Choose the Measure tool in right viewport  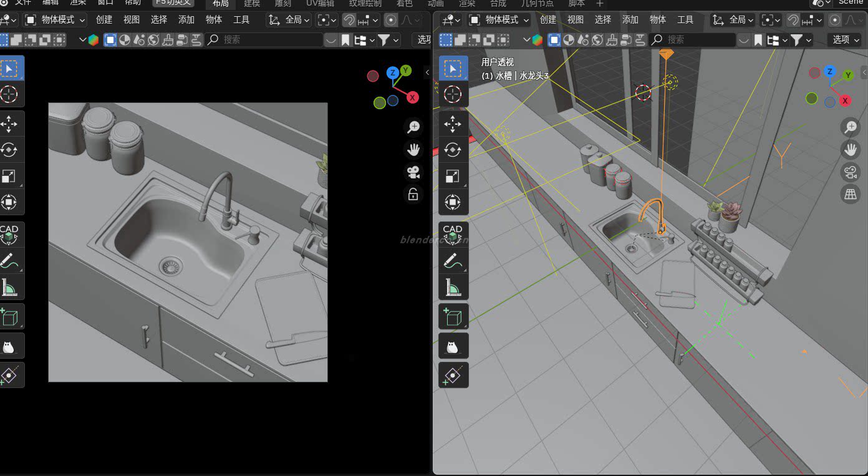click(453, 287)
